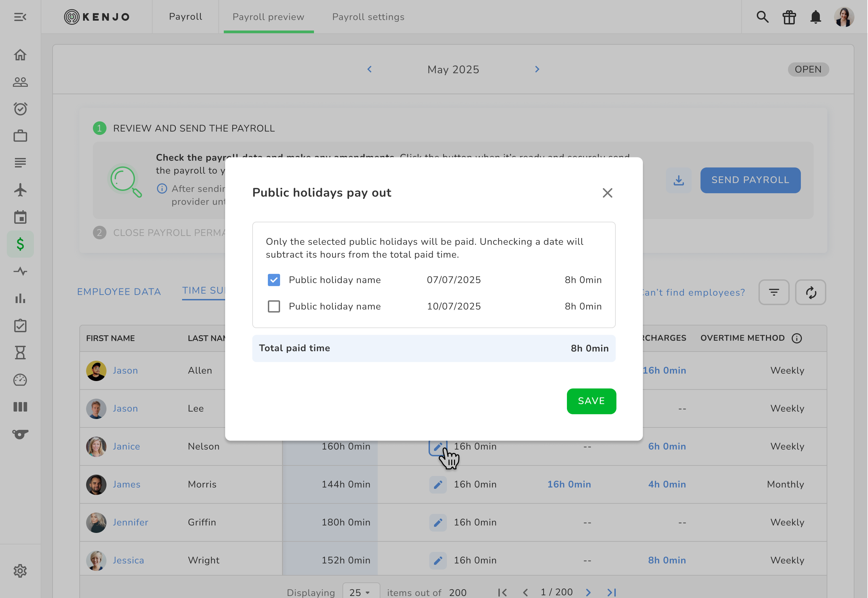Close the Public holidays pay out dialog
The image size is (868, 598).
[607, 193]
